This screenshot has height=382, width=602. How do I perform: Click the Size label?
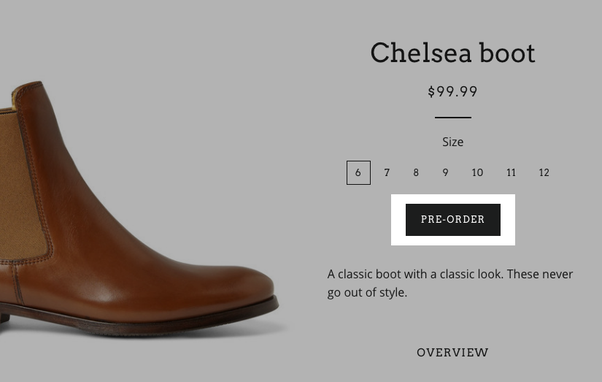pos(453,142)
